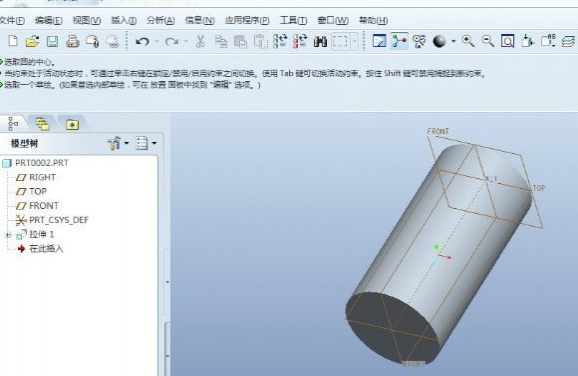Open the 文件(F) menu
This screenshot has width=578, height=376.
coord(12,20)
